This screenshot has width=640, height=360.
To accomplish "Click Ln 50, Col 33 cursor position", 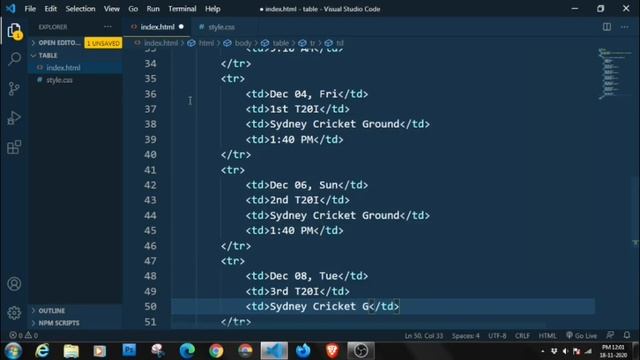I will (x=424, y=336).
